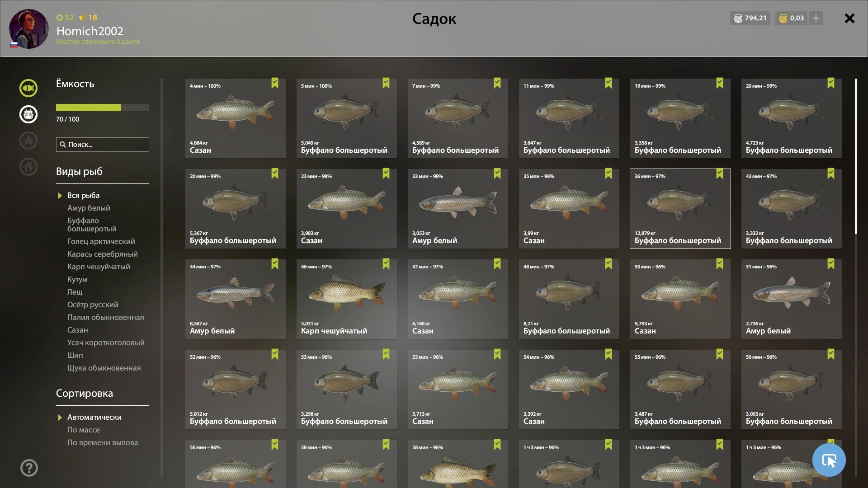
Task: Open the tent camp sidebar icon
Action: (x=28, y=141)
